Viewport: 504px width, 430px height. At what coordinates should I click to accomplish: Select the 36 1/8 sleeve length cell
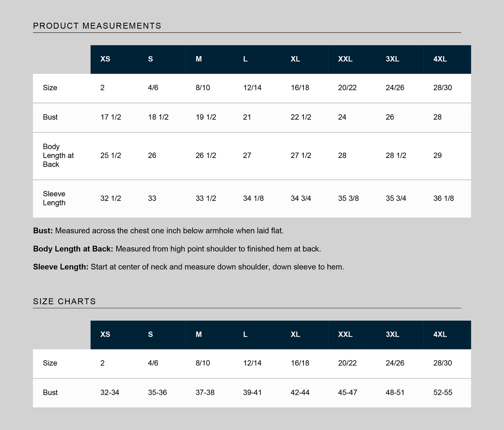tap(443, 198)
